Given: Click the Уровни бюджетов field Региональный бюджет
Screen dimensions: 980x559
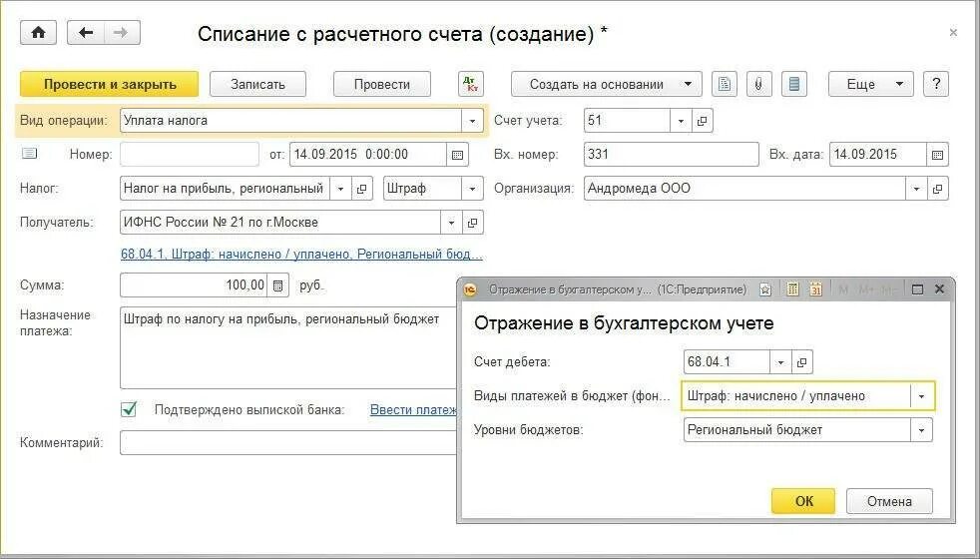Looking at the screenshot, I should tap(797, 429).
